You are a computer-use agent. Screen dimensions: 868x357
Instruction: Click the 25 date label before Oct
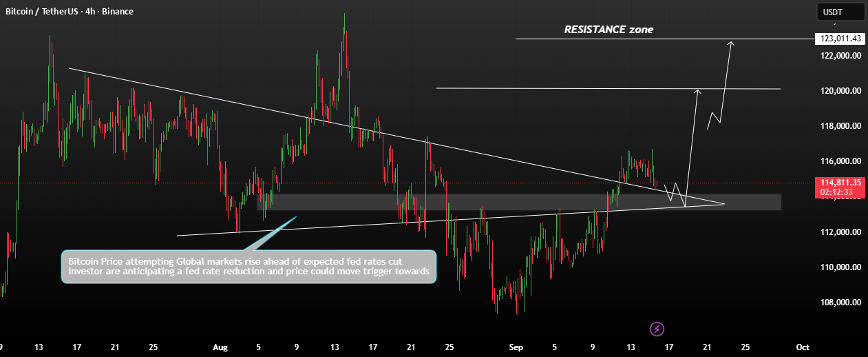tap(745, 347)
